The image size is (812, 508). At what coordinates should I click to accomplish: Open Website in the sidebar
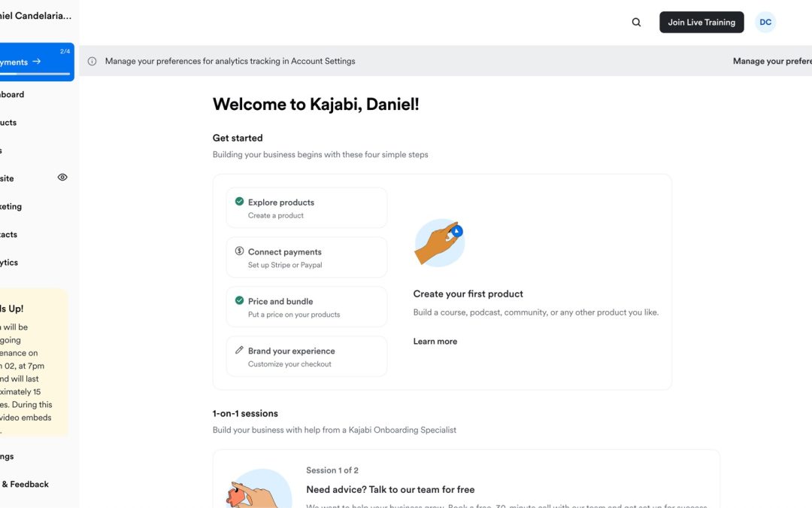pyautogui.click(x=8, y=178)
